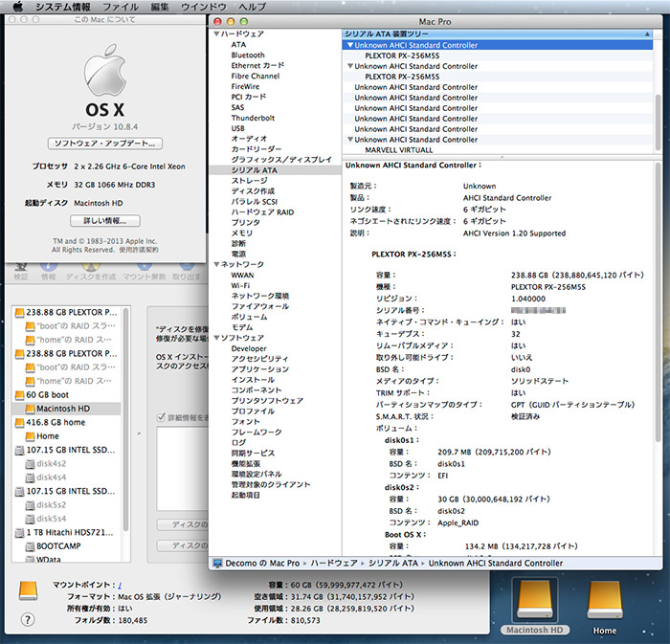The width and height of the screenshot is (670, 644).
Task: Open the ウインドウ menu
Action: [203, 7]
